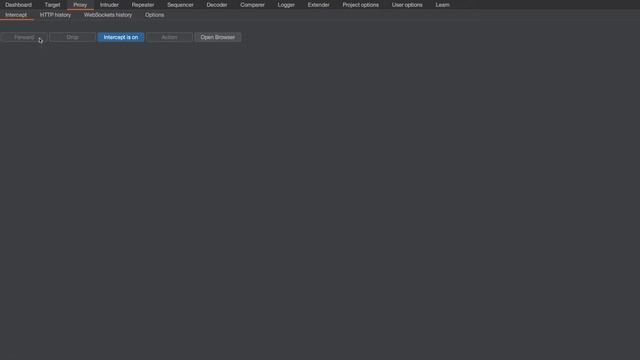Switch to the Decoder tab
The height and width of the screenshot is (360, 640).
pyautogui.click(x=217, y=5)
